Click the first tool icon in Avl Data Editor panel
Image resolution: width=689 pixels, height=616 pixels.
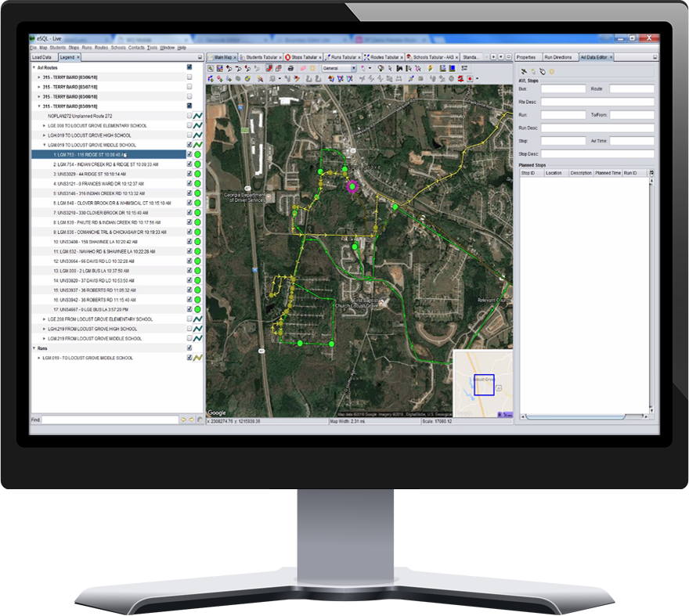point(524,71)
